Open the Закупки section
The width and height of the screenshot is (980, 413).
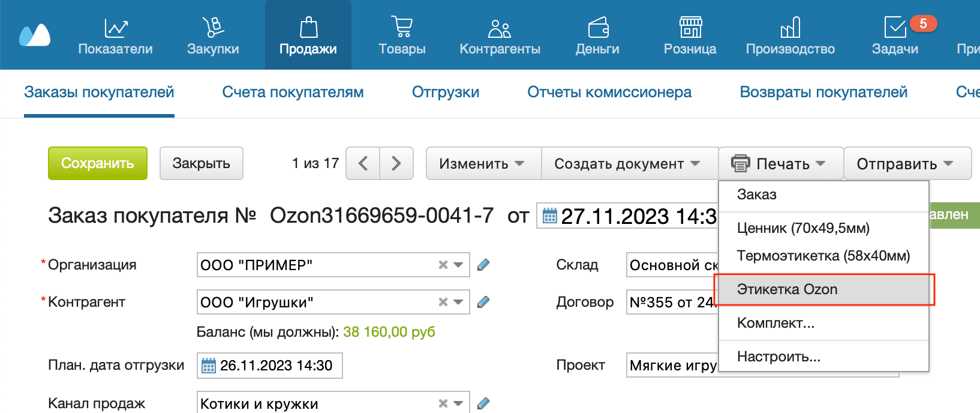[213, 36]
